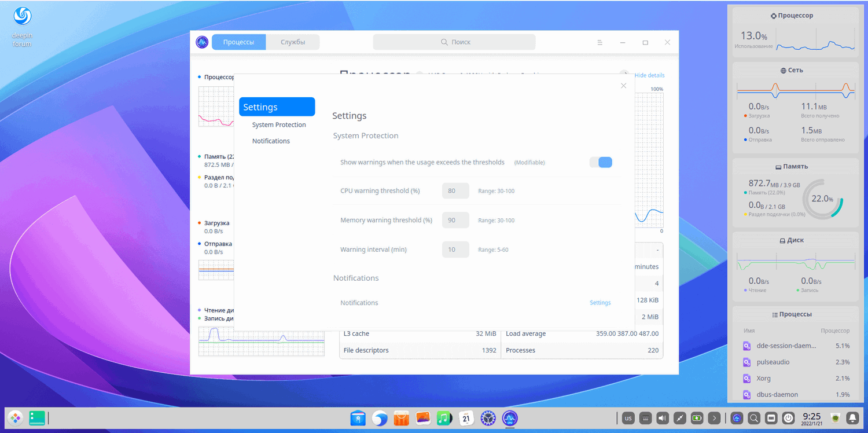Screen dimensions: 868x433
Task: Click the Processes count row showing 220
Action: pyautogui.click(x=582, y=350)
